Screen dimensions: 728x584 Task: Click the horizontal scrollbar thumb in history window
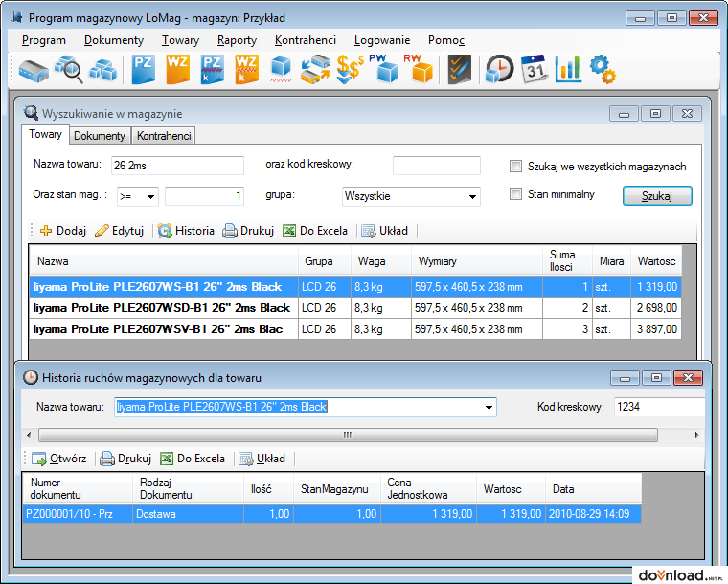pyautogui.click(x=348, y=435)
